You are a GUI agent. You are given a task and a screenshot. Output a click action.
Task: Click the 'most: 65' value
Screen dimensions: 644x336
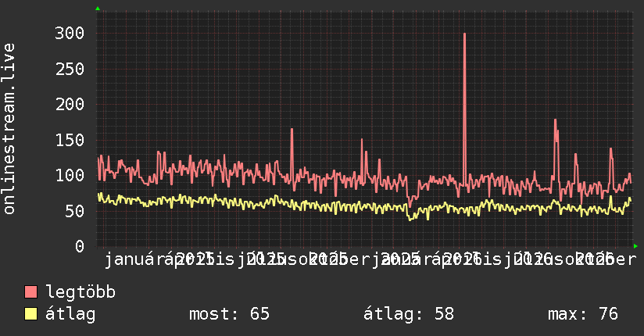[x=229, y=314]
